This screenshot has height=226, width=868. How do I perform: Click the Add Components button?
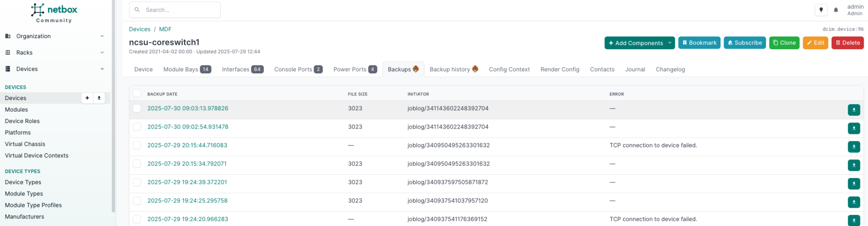tap(635, 43)
